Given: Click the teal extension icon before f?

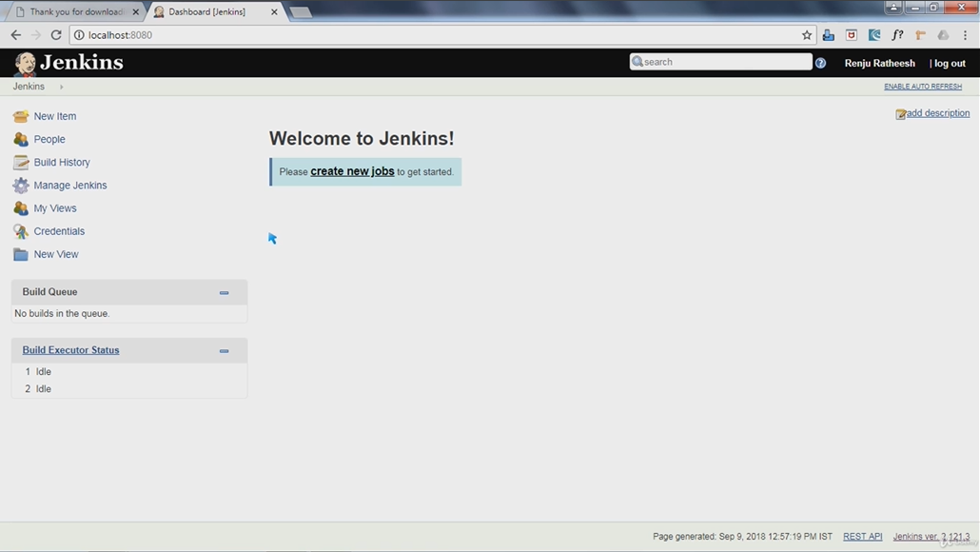Looking at the screenshot, I should pos(874,35).
